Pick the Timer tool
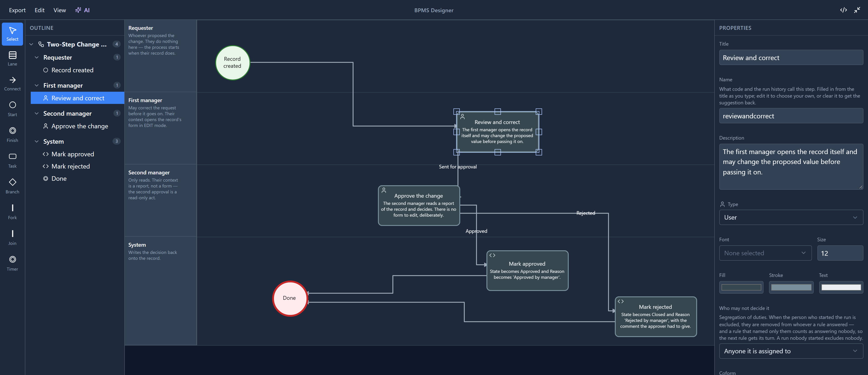Screen dimensions: 868x375 coord(12,264)
